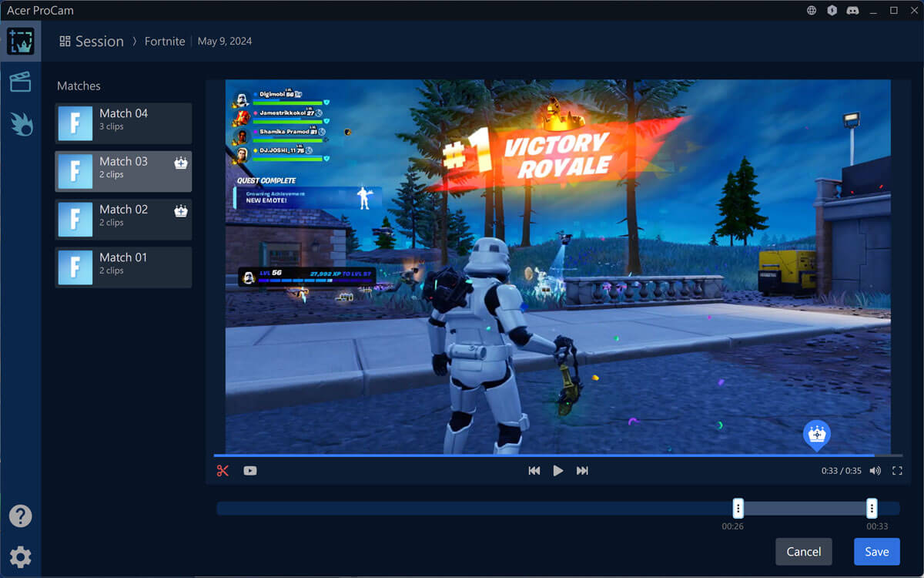Open the highlights flame icon in sidebar
This screenshot has height=578, width=924.
coord(21,123)
